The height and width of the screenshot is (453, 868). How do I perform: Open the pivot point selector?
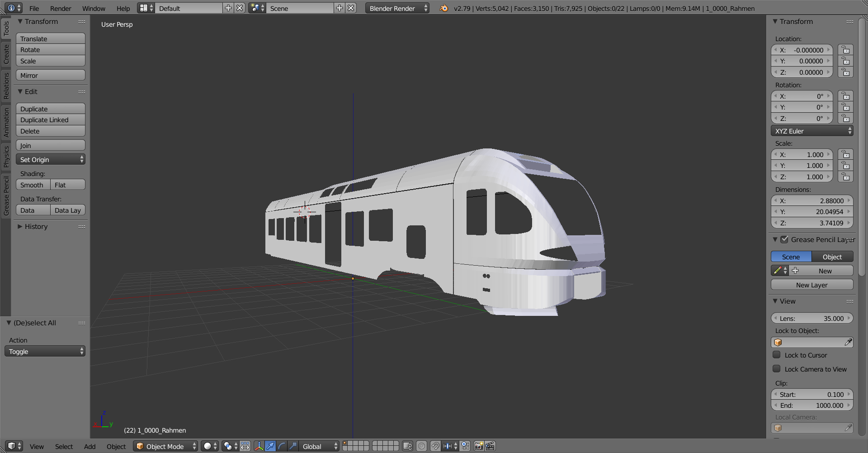pyautogui.click(x=230, y=446)
